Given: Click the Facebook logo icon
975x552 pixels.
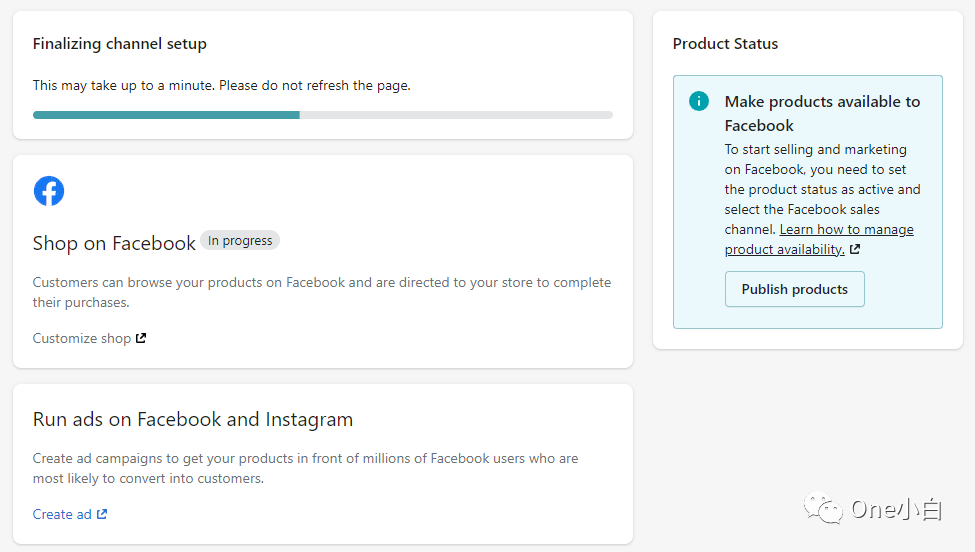Looking at the screenshot, I should pyautogui.click(x=49, y=191).
